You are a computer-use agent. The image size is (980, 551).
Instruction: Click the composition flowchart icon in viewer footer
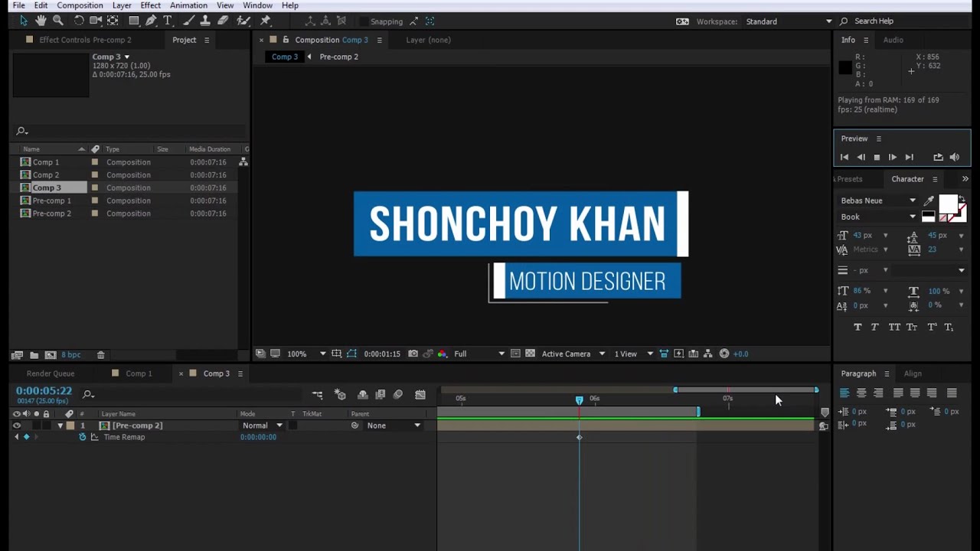coord(707,354)
